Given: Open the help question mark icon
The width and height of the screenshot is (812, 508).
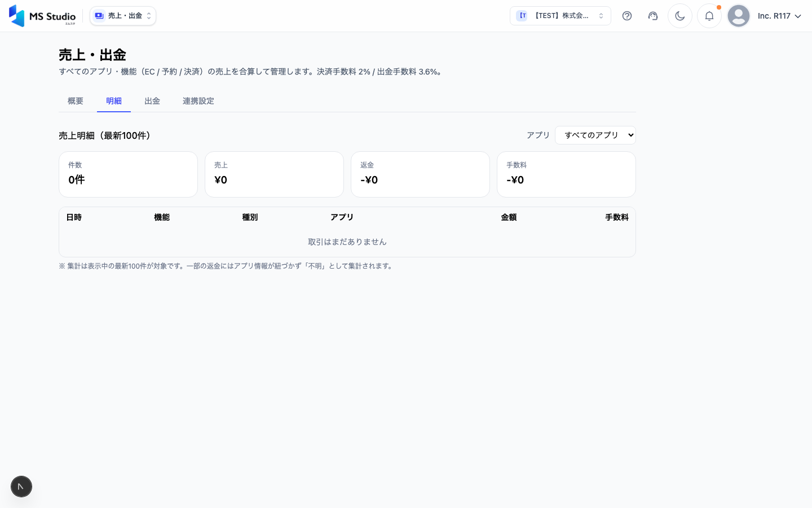Looking at the screenshot, I should click(x=627, y=16).
